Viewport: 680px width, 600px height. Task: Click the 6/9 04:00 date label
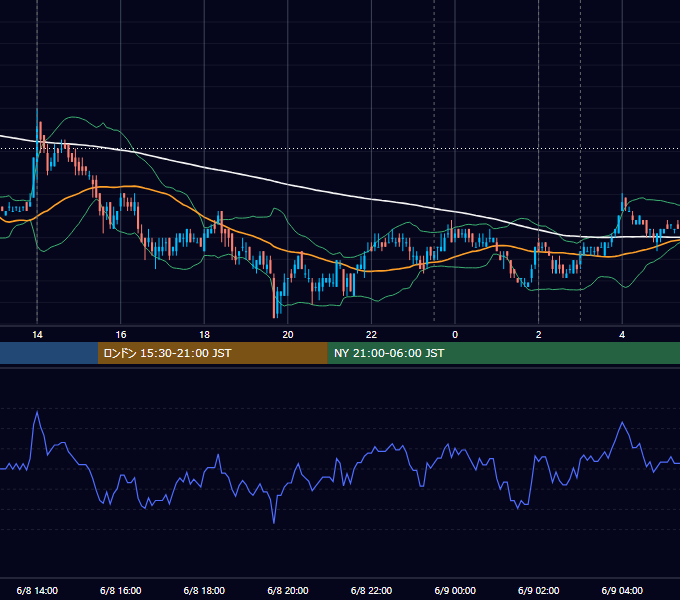tap(622, 591)
